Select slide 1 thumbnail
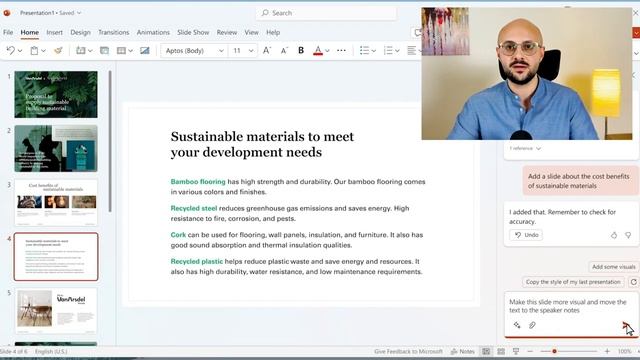The height and width of the screenshot is (360, 640). (56, 94)
